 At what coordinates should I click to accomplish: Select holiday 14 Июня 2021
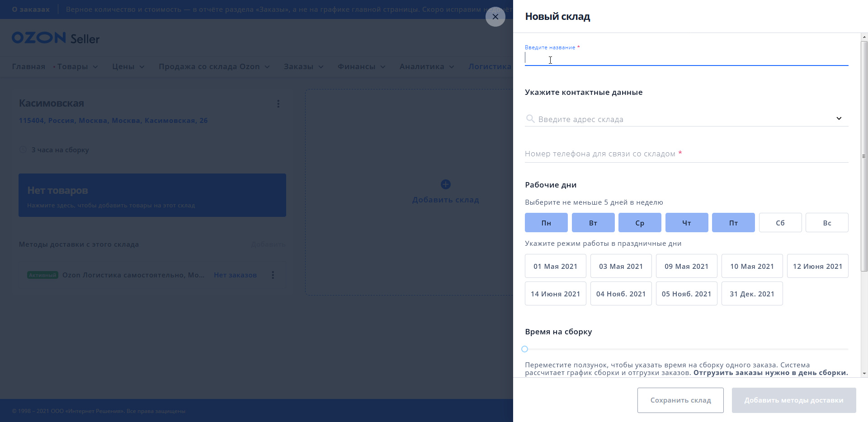click(x=556, y=294)
